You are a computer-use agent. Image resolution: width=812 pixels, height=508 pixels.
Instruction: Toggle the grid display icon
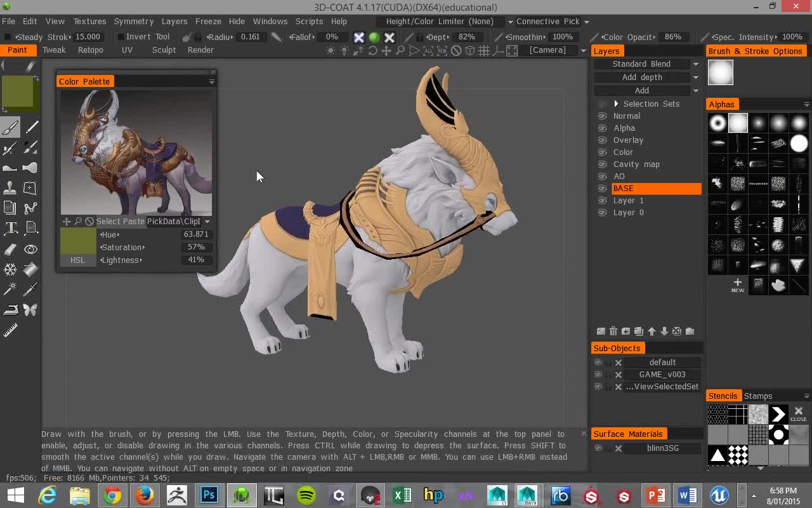484,51
